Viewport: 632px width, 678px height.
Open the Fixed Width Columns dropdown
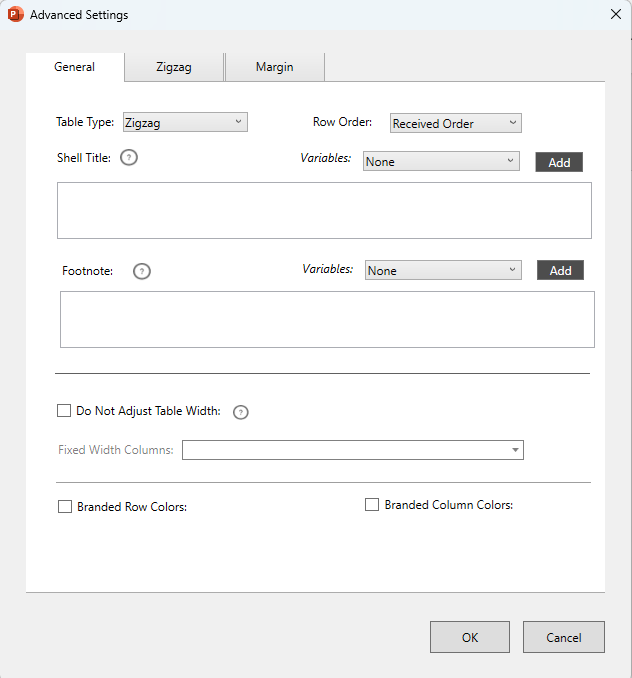pyautogui.click(x=353, y=450)
